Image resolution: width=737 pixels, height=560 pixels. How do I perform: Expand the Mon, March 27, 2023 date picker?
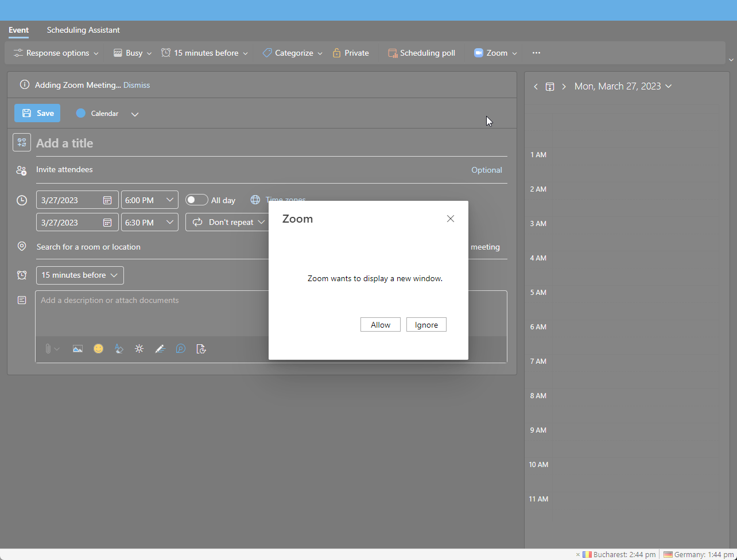point(623,87)
